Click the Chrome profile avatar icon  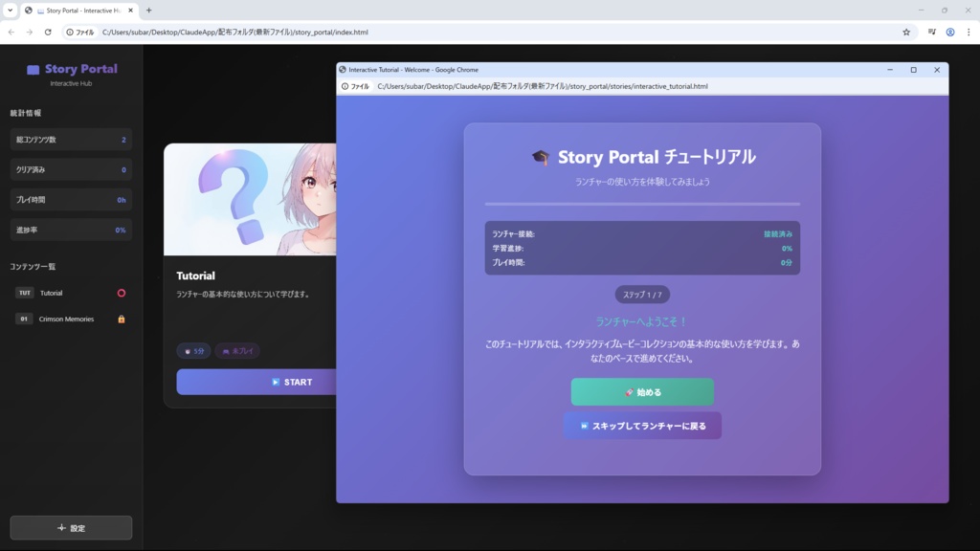(950, 32)
